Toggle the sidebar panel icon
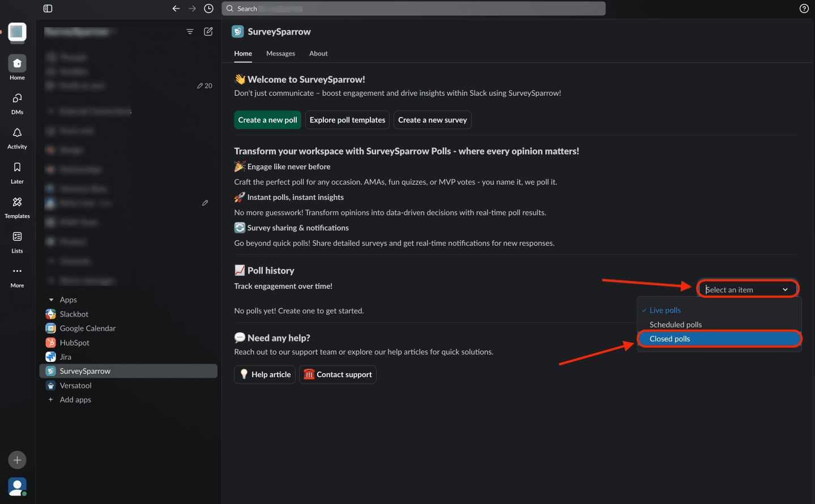This screenshot has height=504, width=815. click(48, 8)
